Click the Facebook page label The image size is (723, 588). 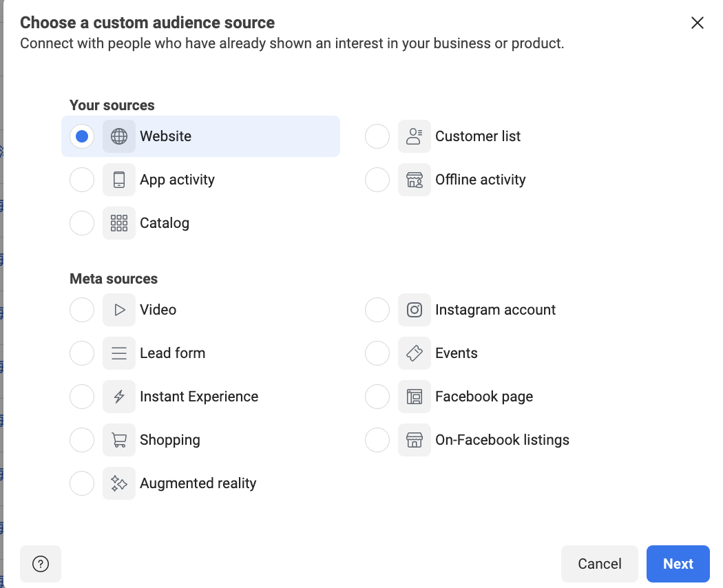click(x=484, y=397)
